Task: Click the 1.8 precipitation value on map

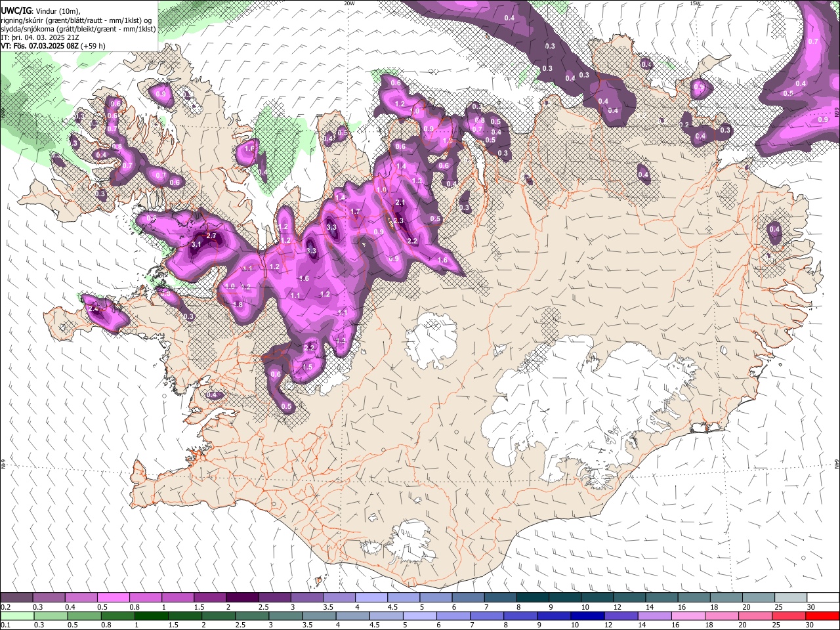Action: (x=238, y=305)
